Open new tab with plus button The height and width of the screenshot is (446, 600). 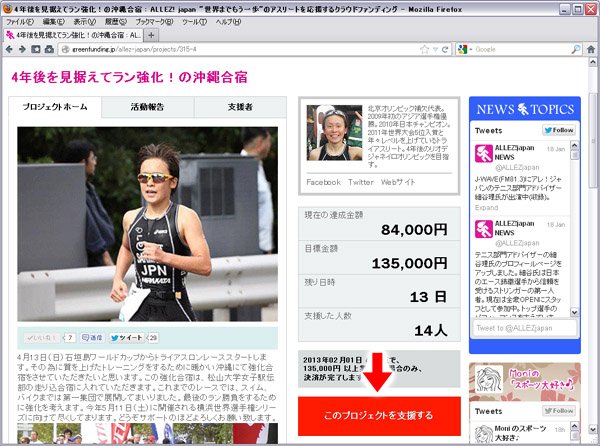point(152,33)
